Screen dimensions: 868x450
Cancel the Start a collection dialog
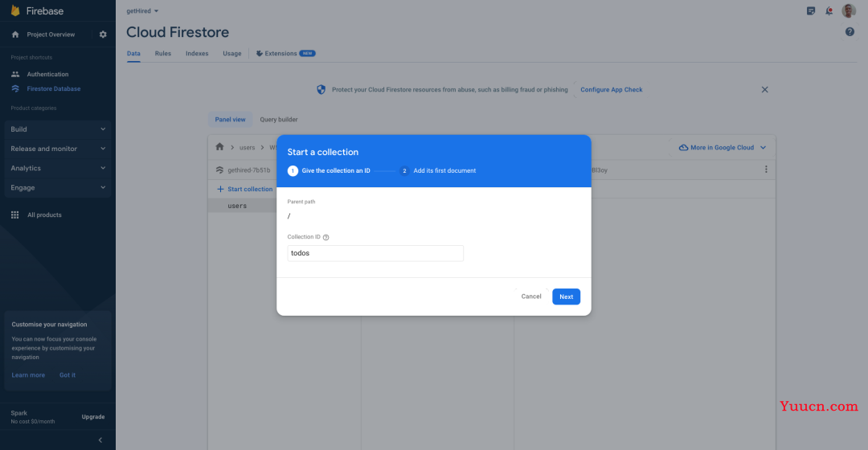click(x=531, y=297)
